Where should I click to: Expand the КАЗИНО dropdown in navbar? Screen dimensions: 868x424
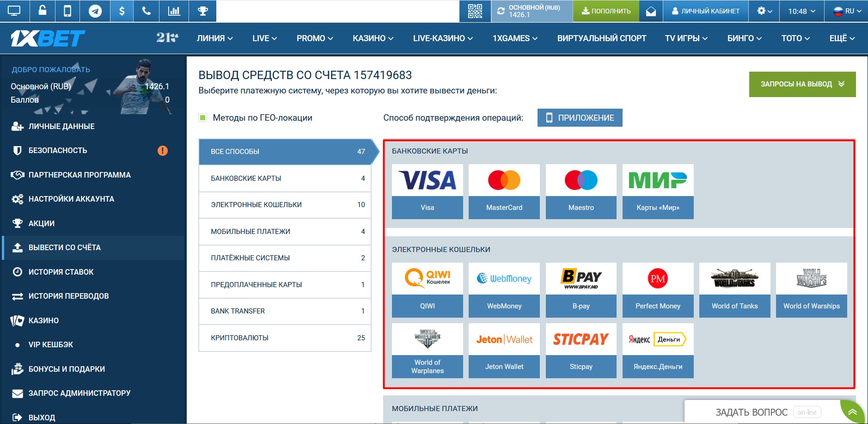click(373, 38)
